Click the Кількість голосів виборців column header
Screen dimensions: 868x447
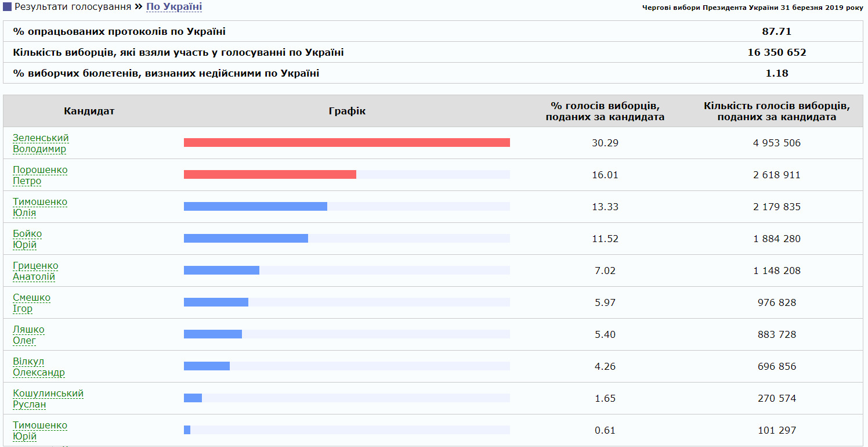pos(777,111)
